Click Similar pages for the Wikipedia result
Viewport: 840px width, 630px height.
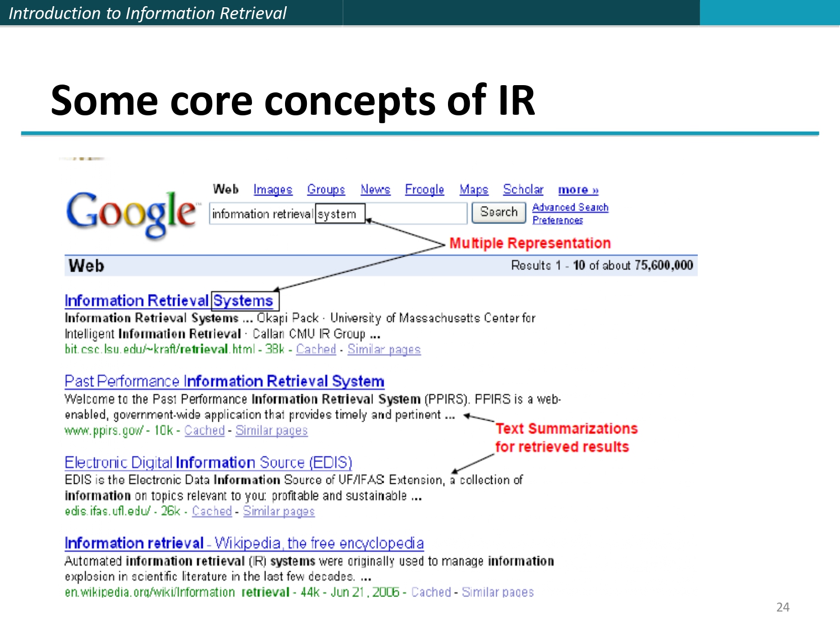[497, 592]
